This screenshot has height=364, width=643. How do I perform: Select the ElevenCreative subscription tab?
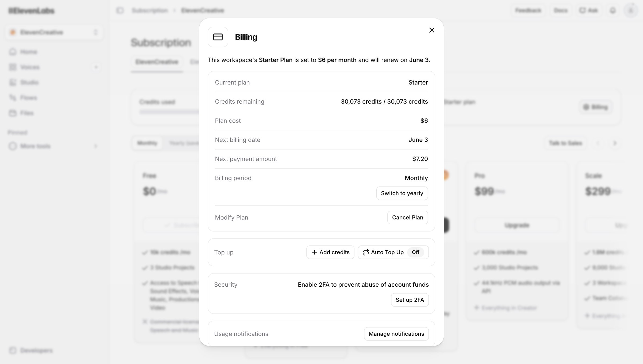tap(157, 62)
